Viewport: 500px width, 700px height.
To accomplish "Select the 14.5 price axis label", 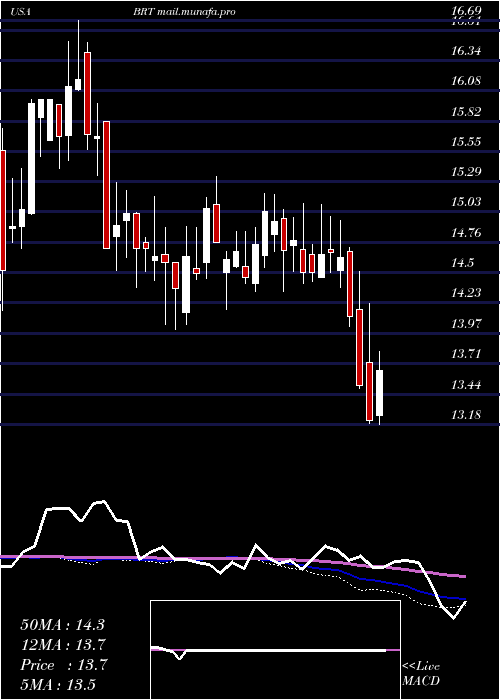I will pyautogui.click(x=462, y=263).
